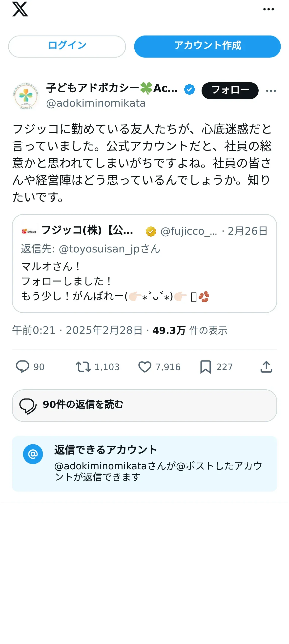Open the 子どもアドボカシー profile avatar
The width and height of the screenshot is (289, 644).
[x=26, y=96]
